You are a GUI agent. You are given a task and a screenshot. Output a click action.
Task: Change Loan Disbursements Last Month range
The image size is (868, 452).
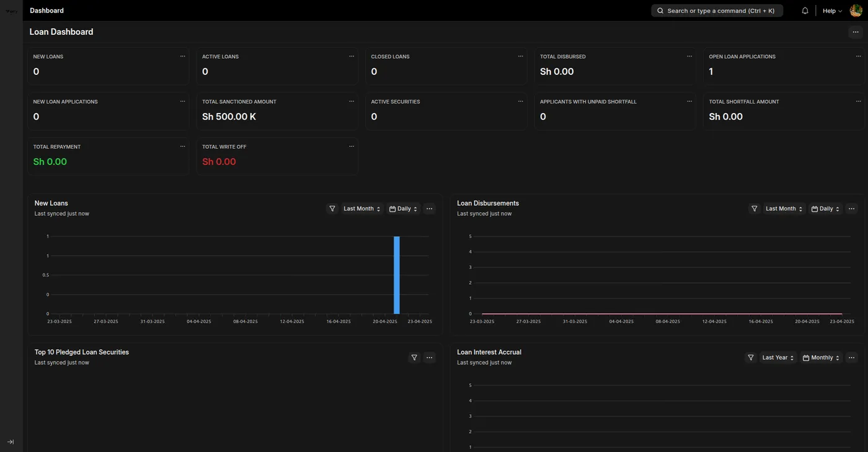(784, 209)
